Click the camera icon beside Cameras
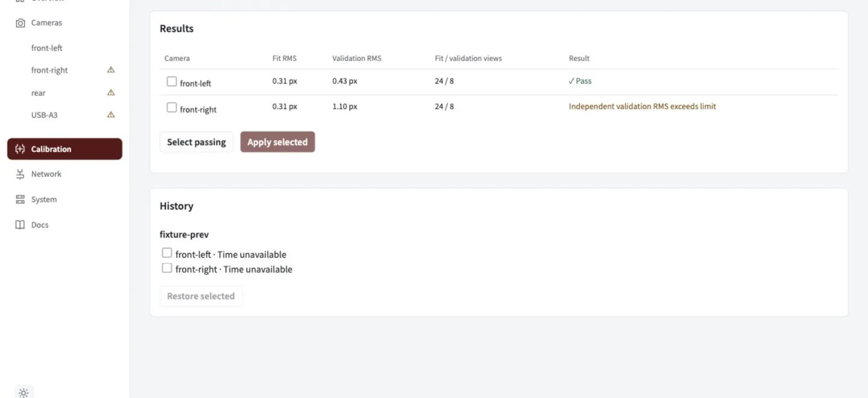This screenshot has height=398, width=868. 20,23
